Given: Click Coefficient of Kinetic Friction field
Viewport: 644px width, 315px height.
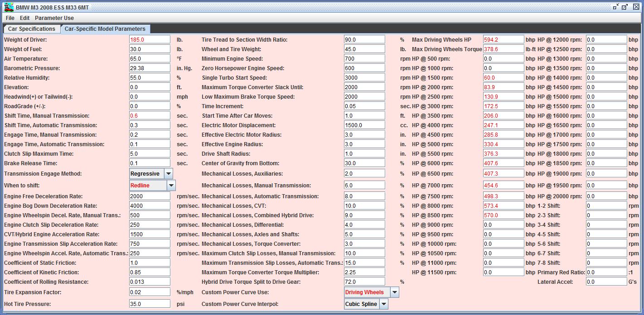Looking at the screenshot, I should point(150,272).
